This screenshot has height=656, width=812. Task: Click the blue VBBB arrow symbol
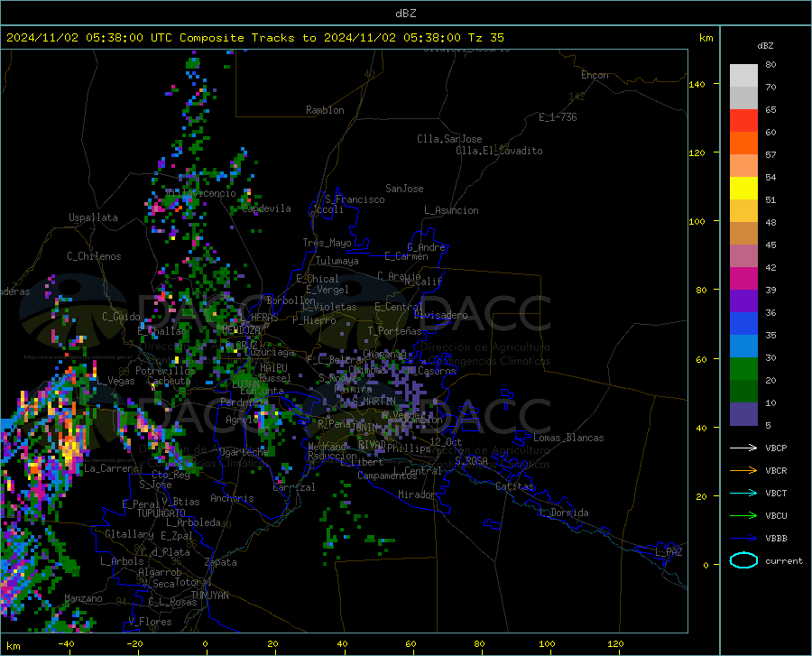pos(743,538)
